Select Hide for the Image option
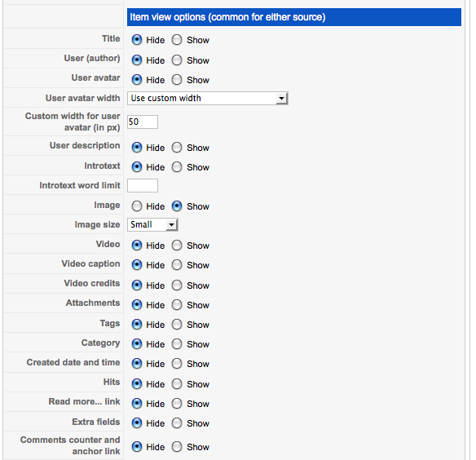 click(137, 206)
